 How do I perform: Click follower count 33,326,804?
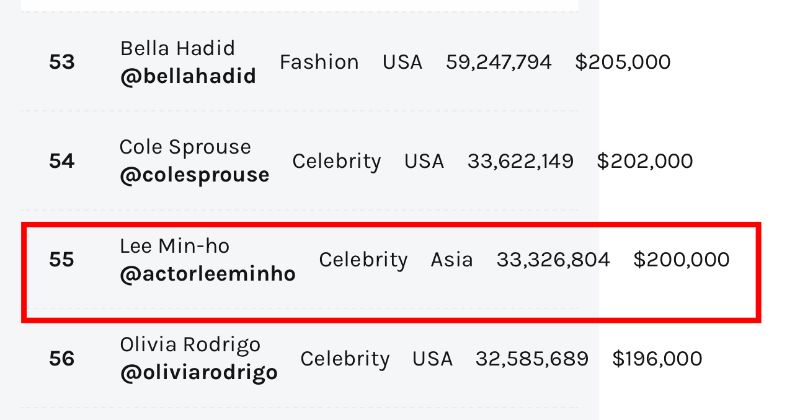click(553, 260)
